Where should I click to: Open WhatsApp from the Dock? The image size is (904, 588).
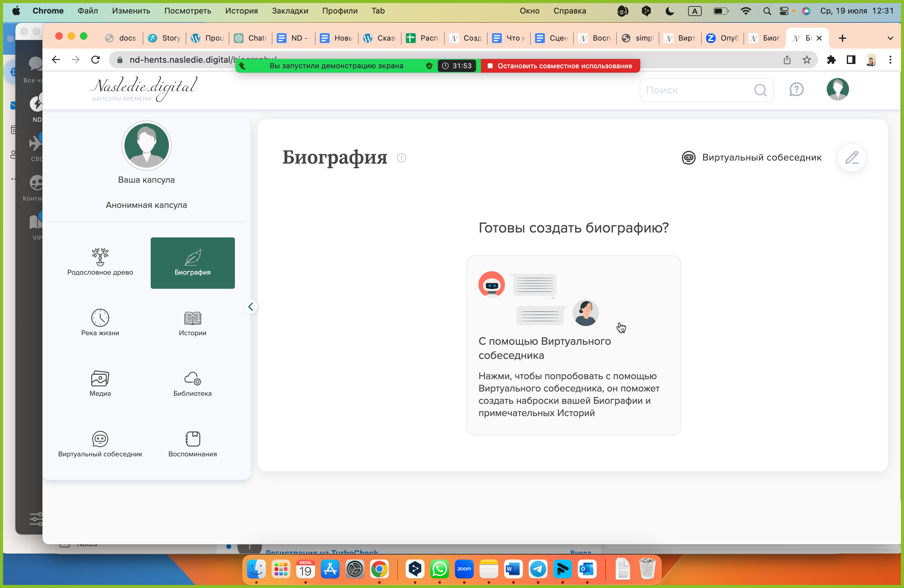(x=439, y=569)
